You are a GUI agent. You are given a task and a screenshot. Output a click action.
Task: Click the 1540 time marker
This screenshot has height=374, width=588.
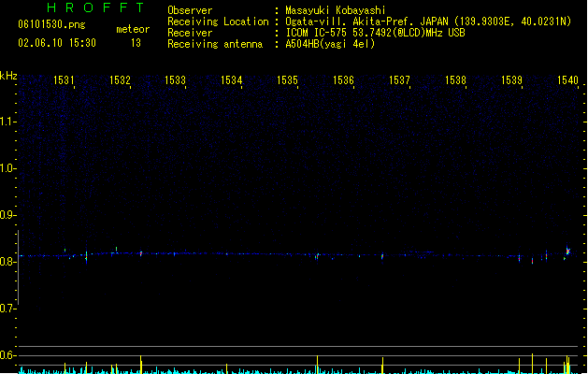tap(567, 80)
